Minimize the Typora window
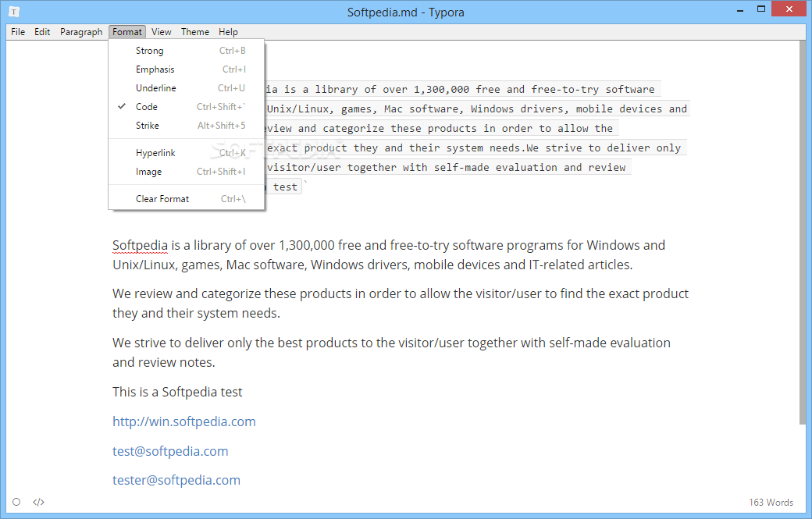812x519 pixels. point(740,10)
